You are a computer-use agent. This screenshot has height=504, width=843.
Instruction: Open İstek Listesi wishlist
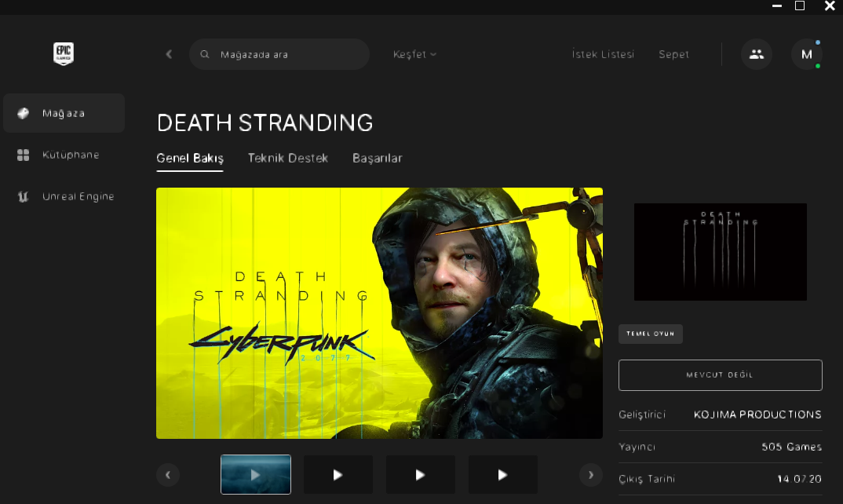click(604, 54)
